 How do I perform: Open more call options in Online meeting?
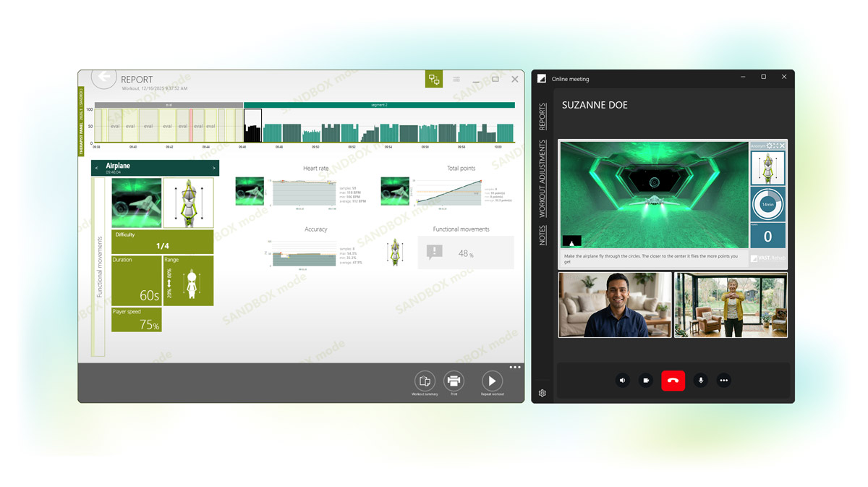coord(723,380)
